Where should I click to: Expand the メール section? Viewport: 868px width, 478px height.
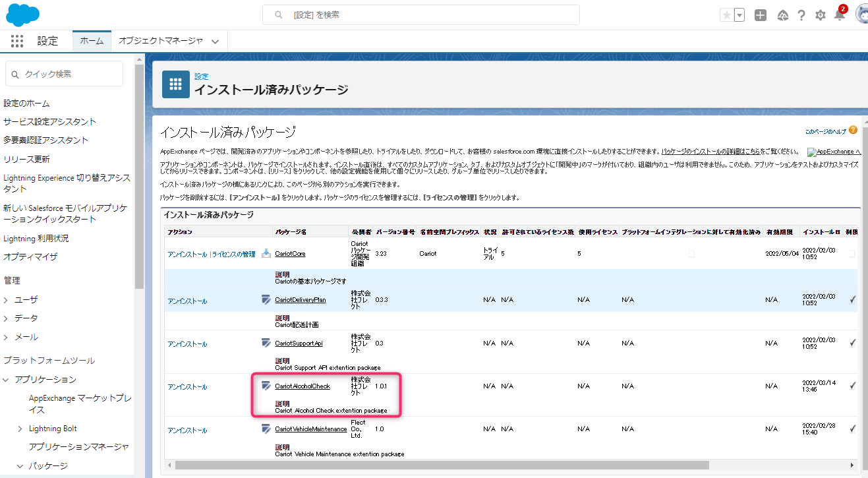tap(6, 338)
